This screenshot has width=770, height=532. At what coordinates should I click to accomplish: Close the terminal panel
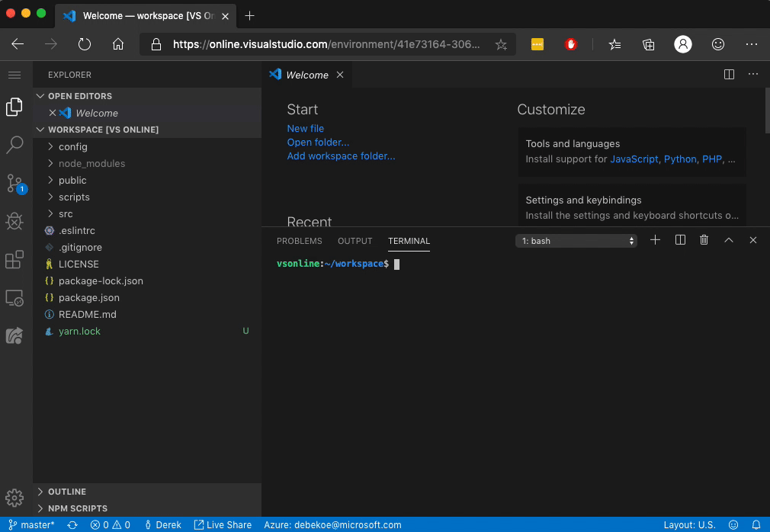point(752,240)
